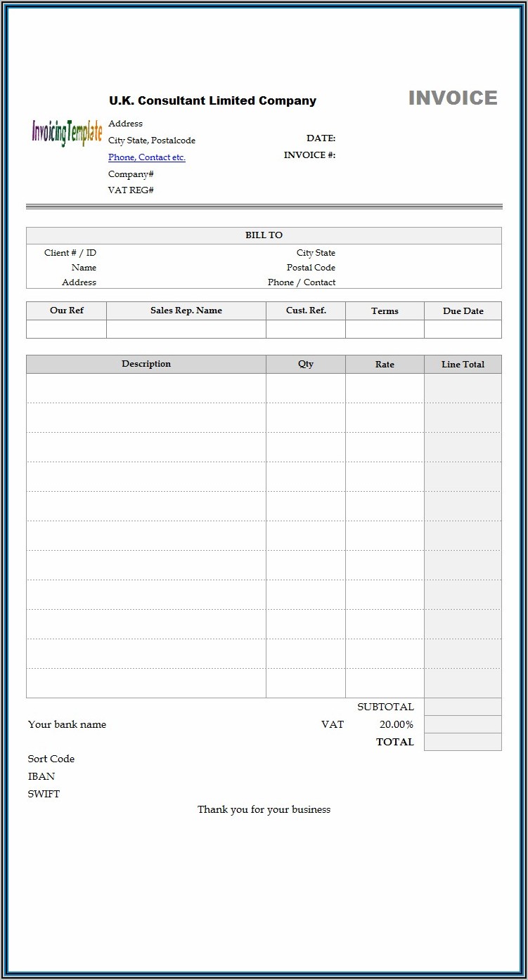Click the first row Description cell

[x=146, y=388]
